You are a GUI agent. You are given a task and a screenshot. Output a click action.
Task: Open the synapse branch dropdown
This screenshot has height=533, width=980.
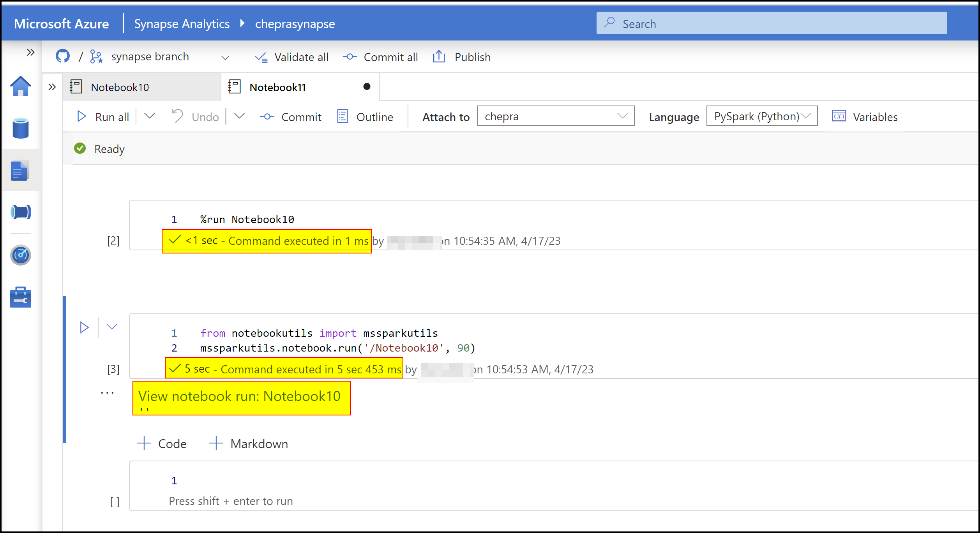point(225,58)
